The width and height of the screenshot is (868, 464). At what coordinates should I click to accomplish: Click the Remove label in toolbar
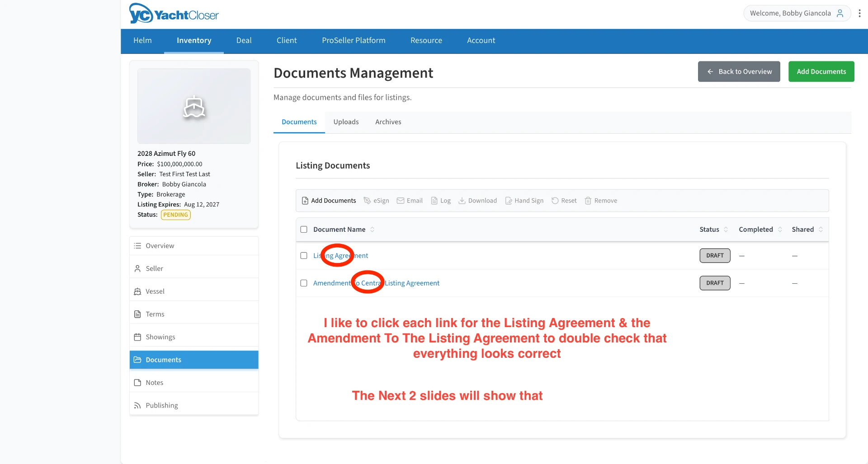tap(606, 201)
